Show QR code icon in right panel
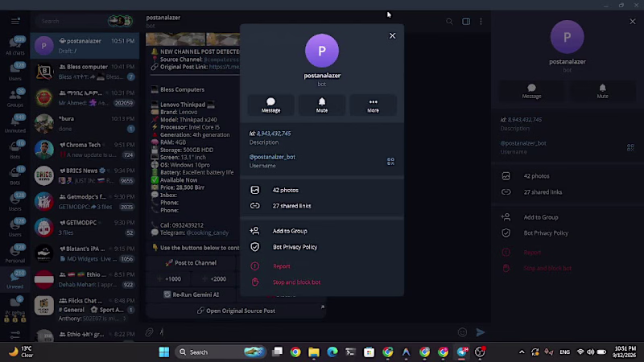 tap(630, 147)
